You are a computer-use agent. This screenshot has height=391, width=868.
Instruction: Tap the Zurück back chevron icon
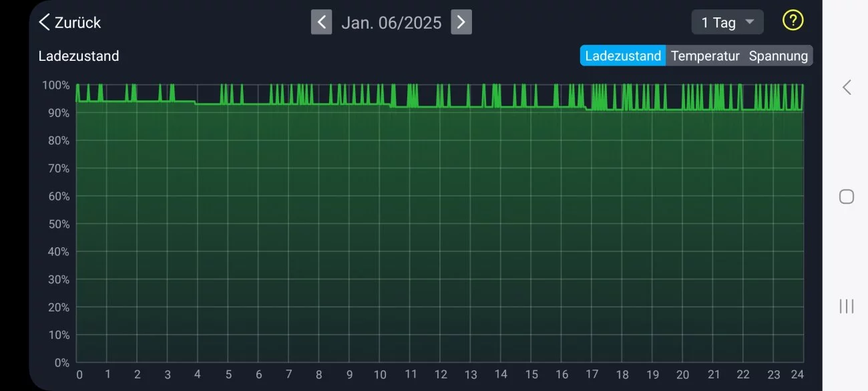[x=44, y=22]
